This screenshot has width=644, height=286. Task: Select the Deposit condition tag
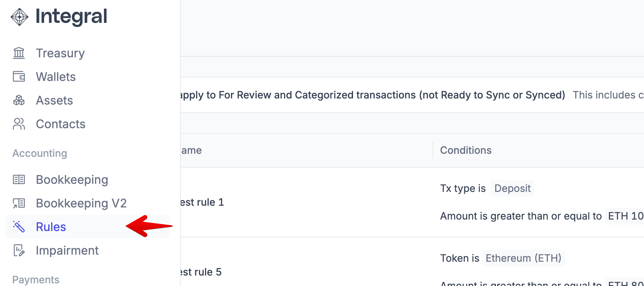tap(512, 189)
